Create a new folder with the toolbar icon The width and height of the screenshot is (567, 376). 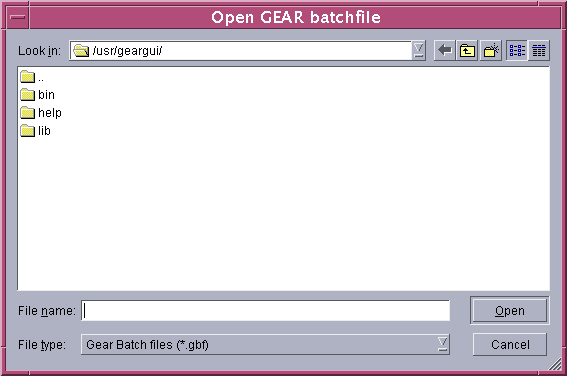tap(491, 50)
